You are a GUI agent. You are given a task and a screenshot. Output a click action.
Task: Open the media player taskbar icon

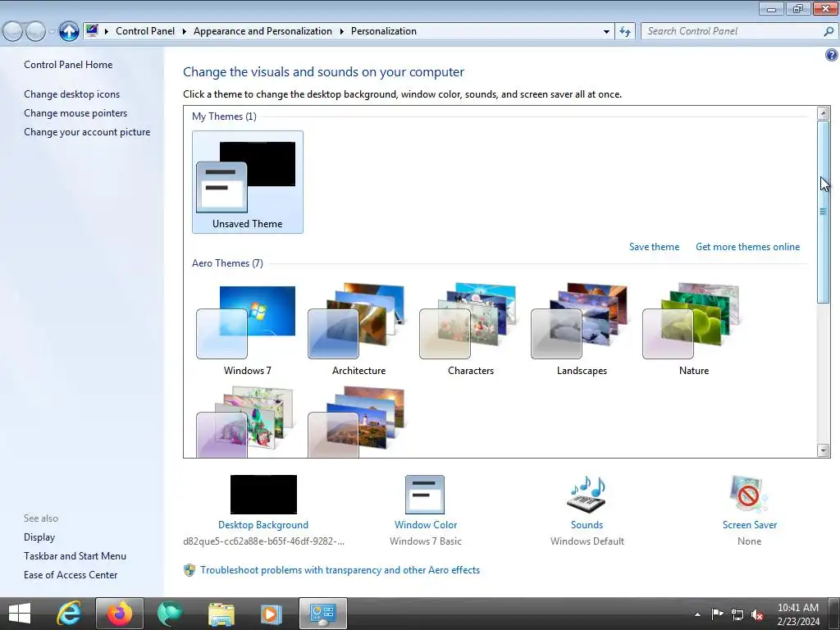(271, 614)
